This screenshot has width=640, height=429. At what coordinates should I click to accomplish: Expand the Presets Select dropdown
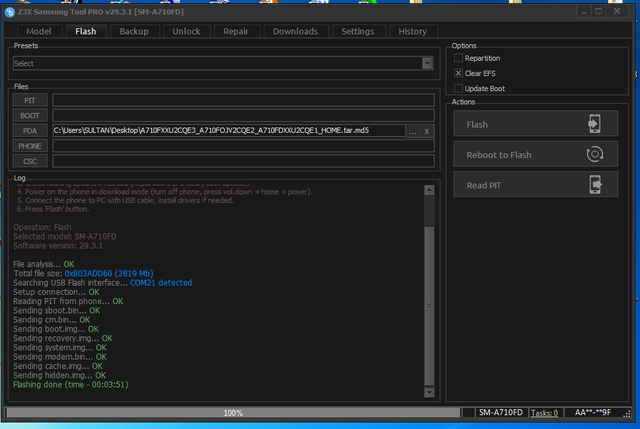click(x=427, y=63)
